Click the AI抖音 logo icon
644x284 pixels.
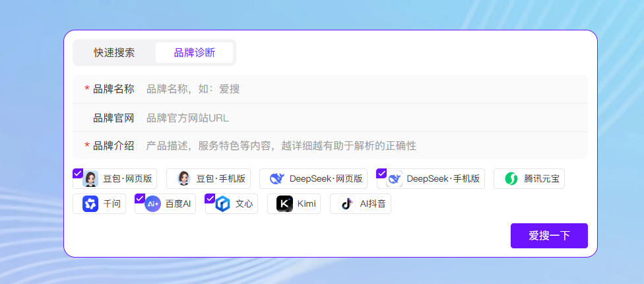click(x=347, y=204)
